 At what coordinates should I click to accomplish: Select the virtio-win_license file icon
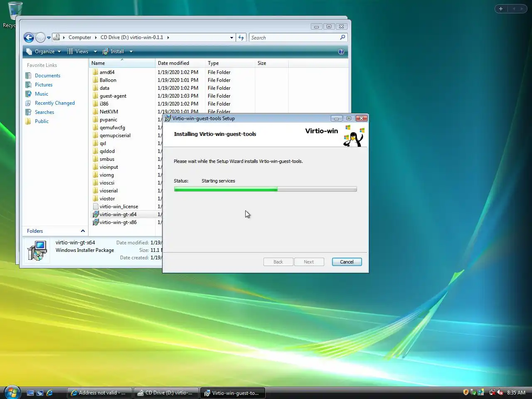[95, 207]
